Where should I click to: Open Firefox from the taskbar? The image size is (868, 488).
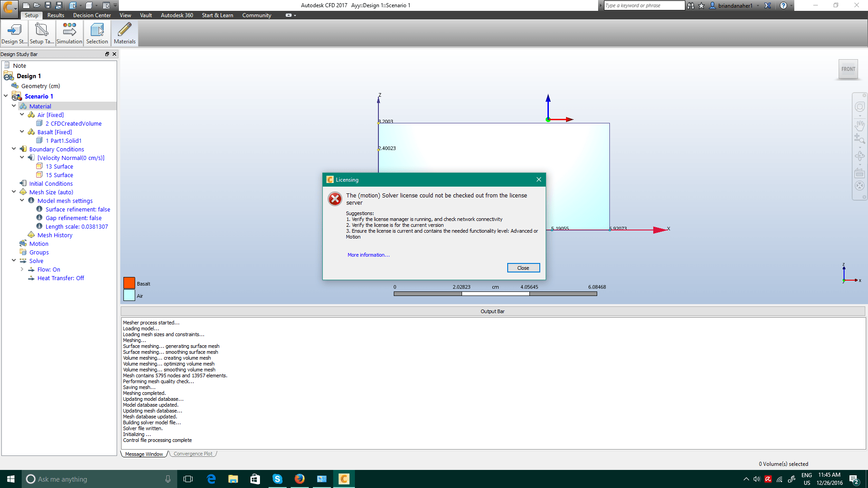coord(299,479)
